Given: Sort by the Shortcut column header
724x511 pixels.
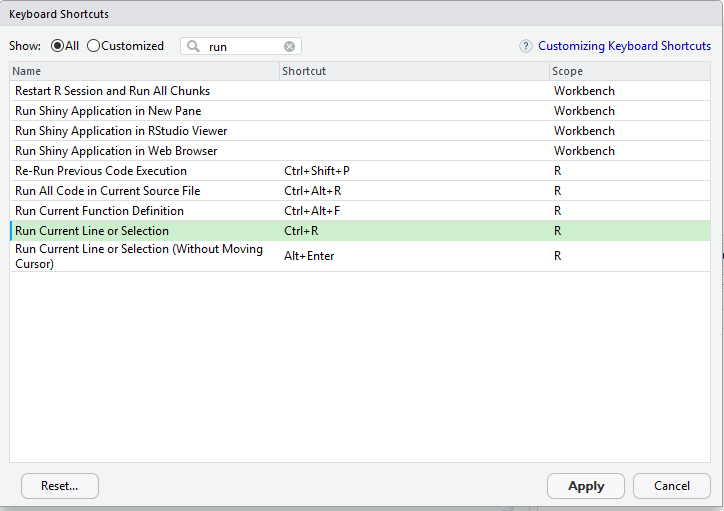Looking at the screenshot, I should tap(414, 71).
